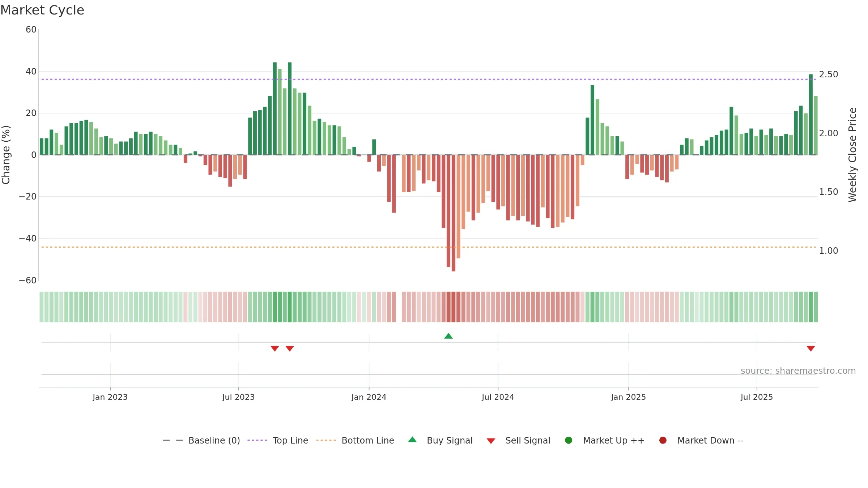The width and height of the screenshot is (868, 488).
Task: Click the orange dotted line sample in legend
Action: tap(326, 440)
